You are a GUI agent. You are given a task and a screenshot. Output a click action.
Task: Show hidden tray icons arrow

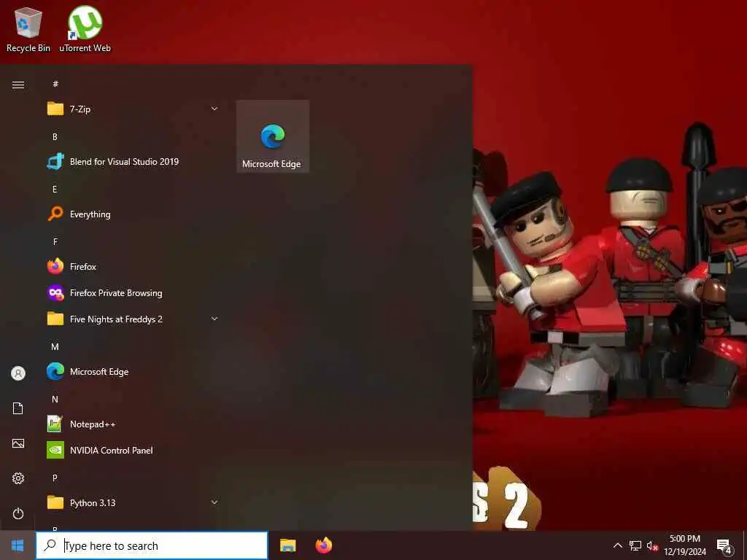[x=617, y=545]
